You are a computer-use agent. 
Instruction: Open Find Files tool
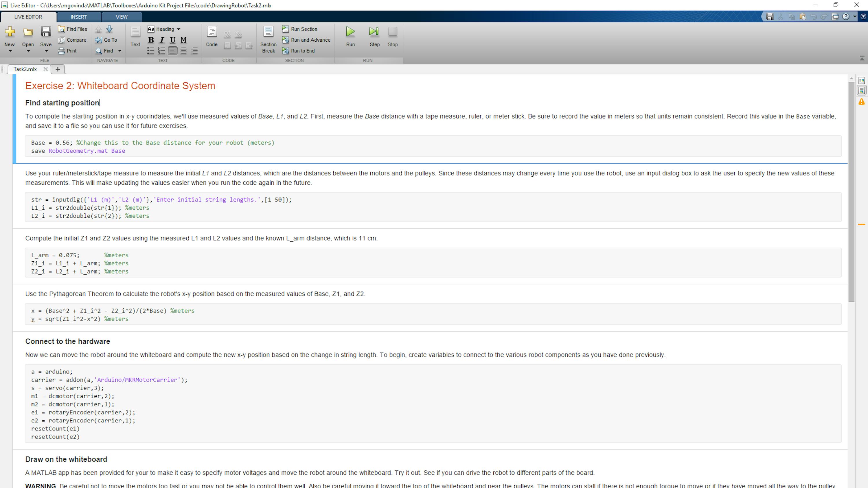coord(72,29)
